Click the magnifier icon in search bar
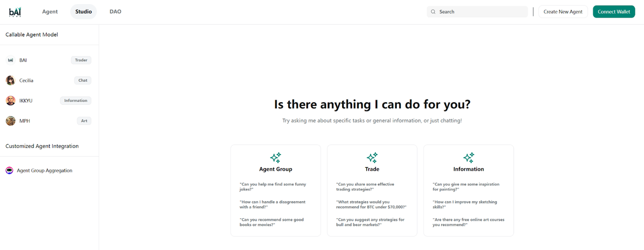Viewport: 644px width, 250px height. [433, 12]
